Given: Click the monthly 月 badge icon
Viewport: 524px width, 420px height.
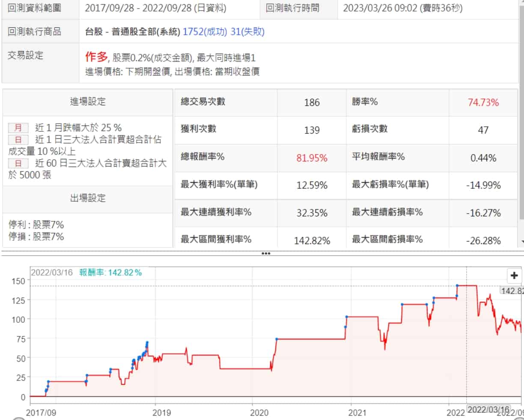Looking at the screenshot, I should tap(18, 128).
